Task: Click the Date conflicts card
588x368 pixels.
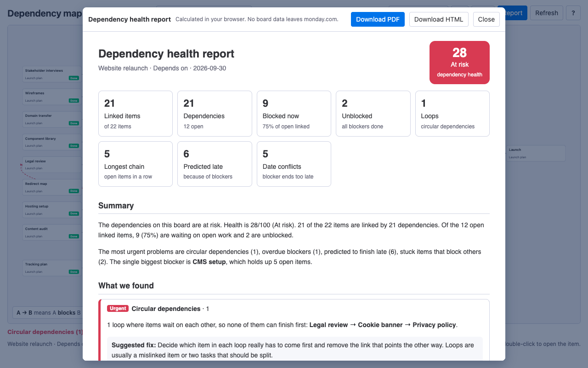Action: click(x=294, y=164)
